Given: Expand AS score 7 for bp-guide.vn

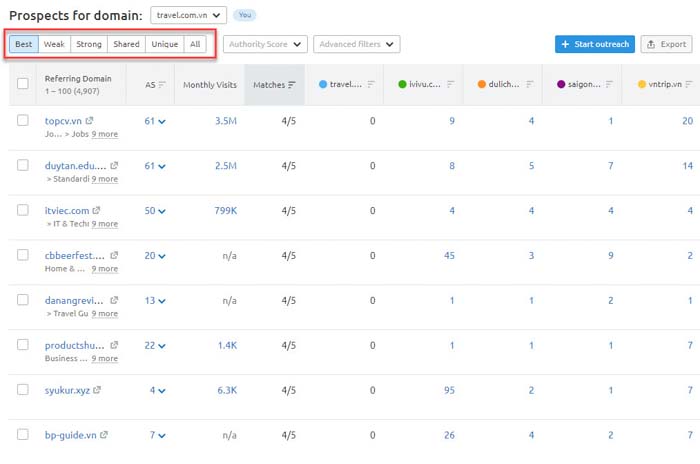Looking at the screenshot, I should (x=158, y=435).
